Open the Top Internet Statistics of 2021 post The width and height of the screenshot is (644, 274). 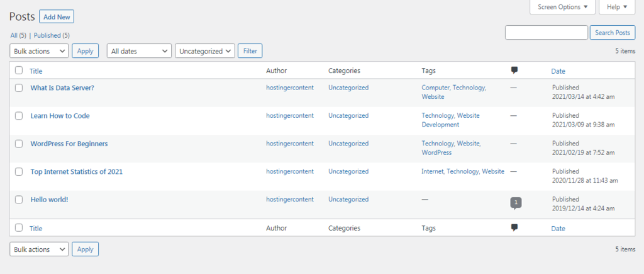click(76, 171)
